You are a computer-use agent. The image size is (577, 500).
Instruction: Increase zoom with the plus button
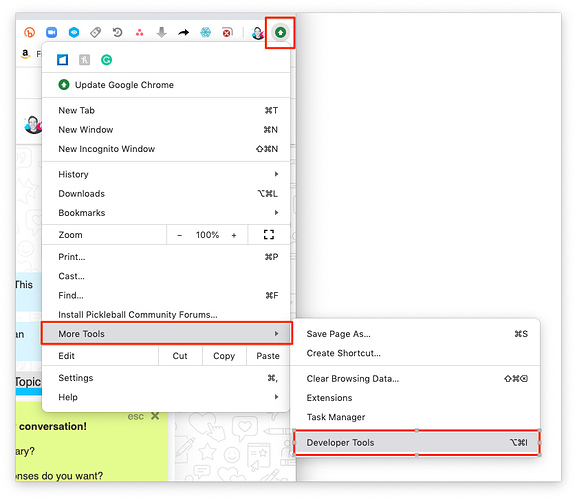pos(234,235)
